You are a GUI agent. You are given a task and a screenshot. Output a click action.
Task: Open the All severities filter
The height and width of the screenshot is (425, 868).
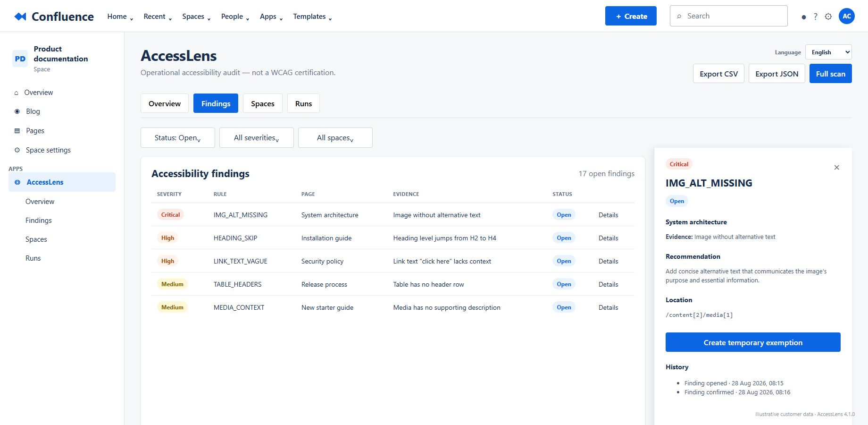(x=257, y=137)
